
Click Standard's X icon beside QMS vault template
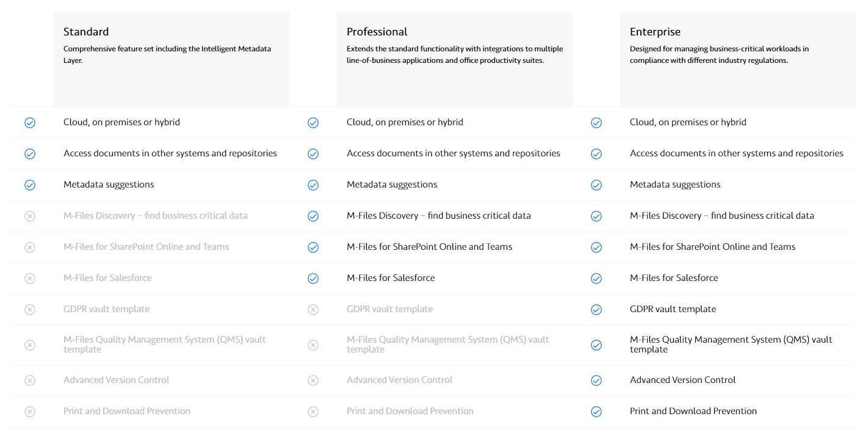(x=30, y=345)
